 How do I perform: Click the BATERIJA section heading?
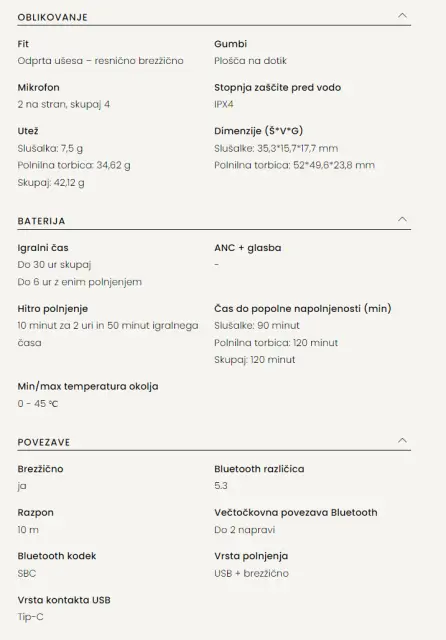pos(41,221)
